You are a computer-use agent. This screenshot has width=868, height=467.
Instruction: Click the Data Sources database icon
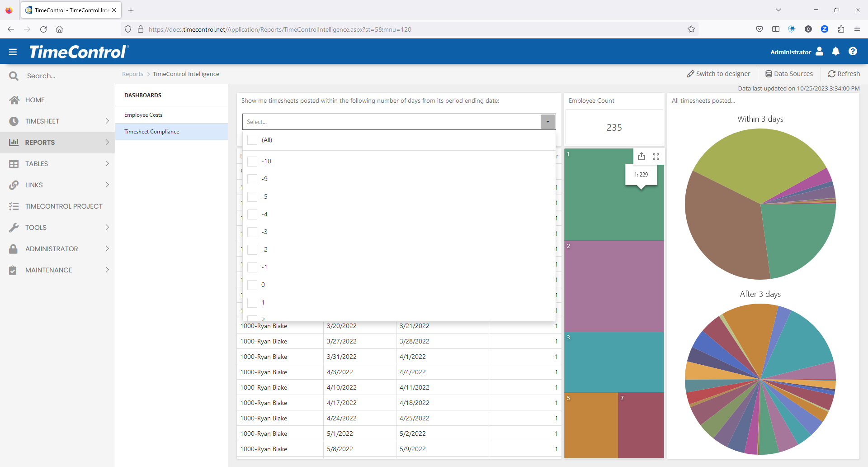click(769, 74)
